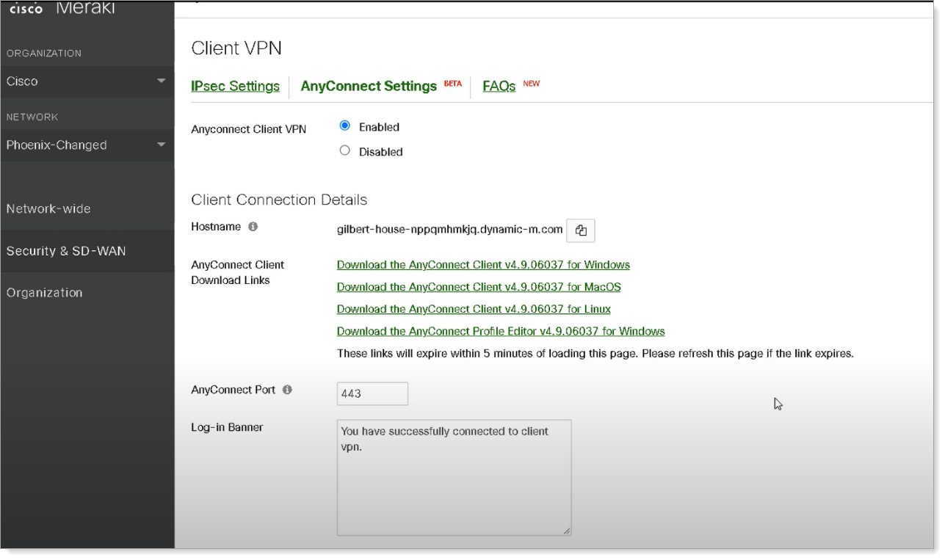Click the info icon next to Hostname
This screenshot has width=945, height=560.
point(253,227)
